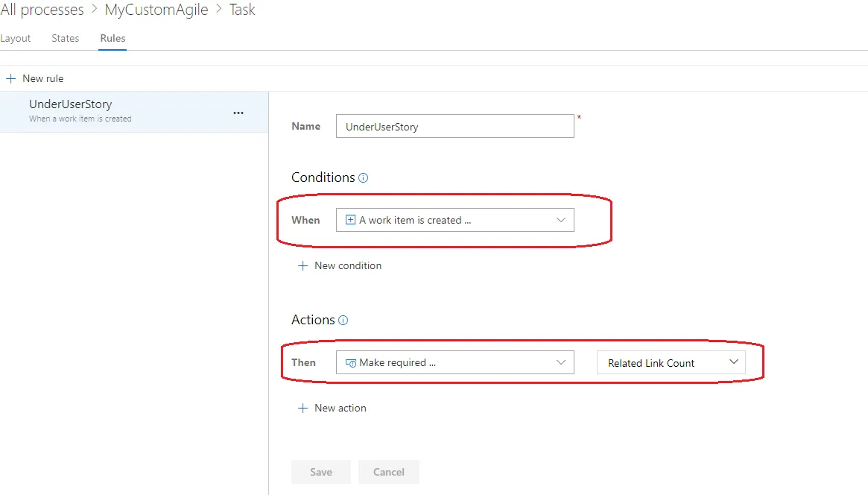This screenshot has height=495, width=868.
Task: Expand the When condition dropdown
Action: pos(561,220)
